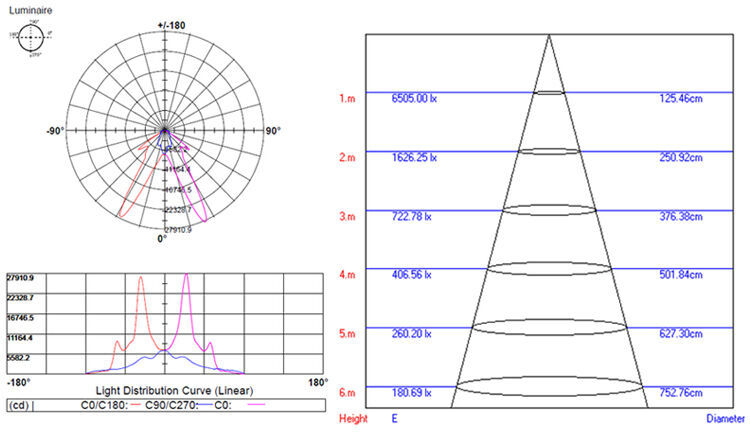Click the apex of the light cone
The height and width of the screenshot is (444, 750).
548,36
